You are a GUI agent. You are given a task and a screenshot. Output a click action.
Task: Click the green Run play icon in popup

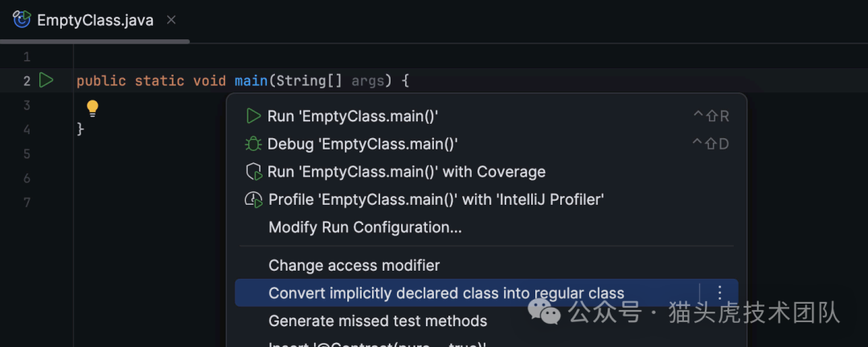tap(253, 116)
